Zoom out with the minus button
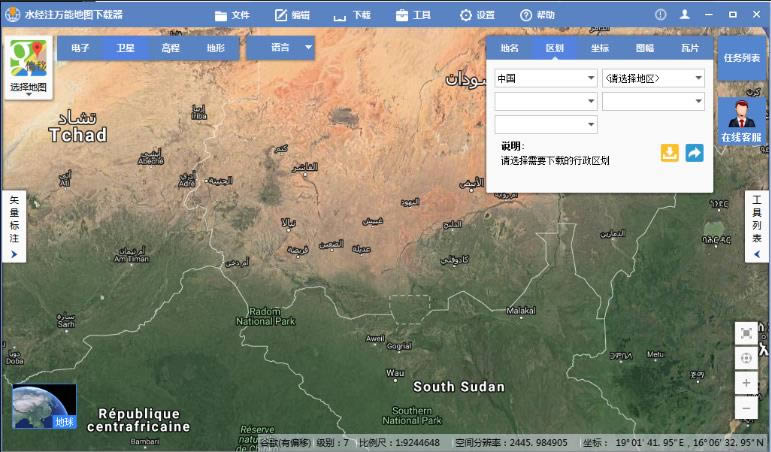The width and height of the screenshot is (771, 452). click(x=746, y=407)
